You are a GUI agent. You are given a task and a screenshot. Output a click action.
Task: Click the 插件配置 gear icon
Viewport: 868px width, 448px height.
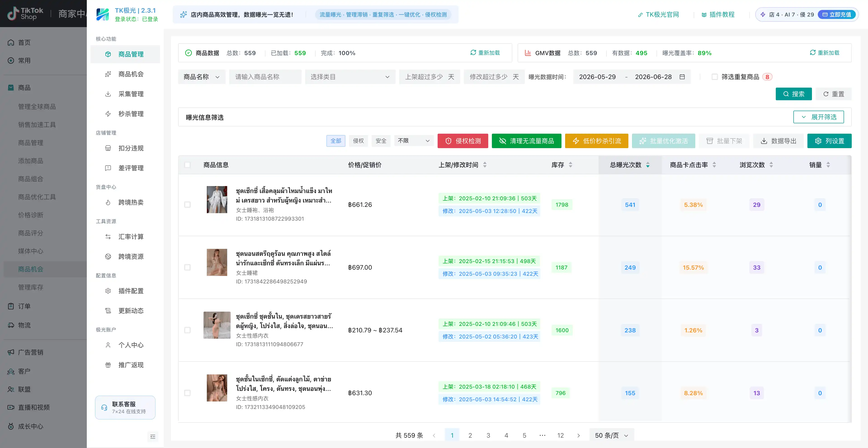click(x=108, y=291)
